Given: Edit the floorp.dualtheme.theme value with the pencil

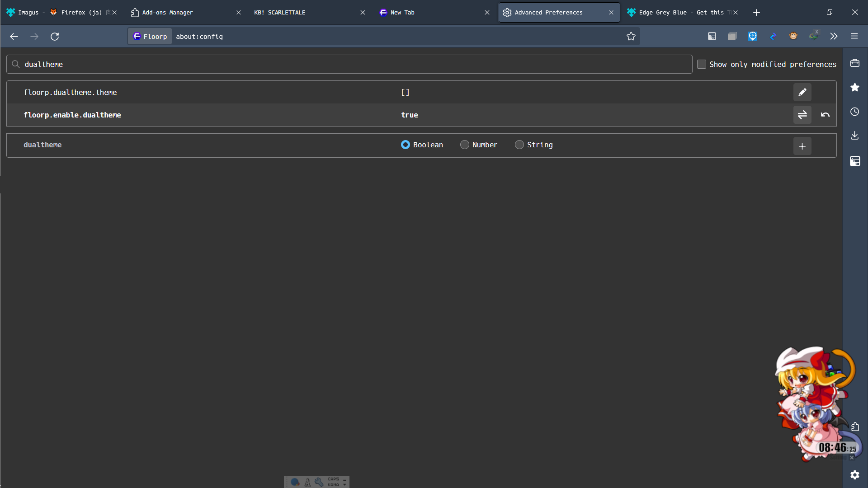Looking at the screenshot, I should tap(802, 92).
